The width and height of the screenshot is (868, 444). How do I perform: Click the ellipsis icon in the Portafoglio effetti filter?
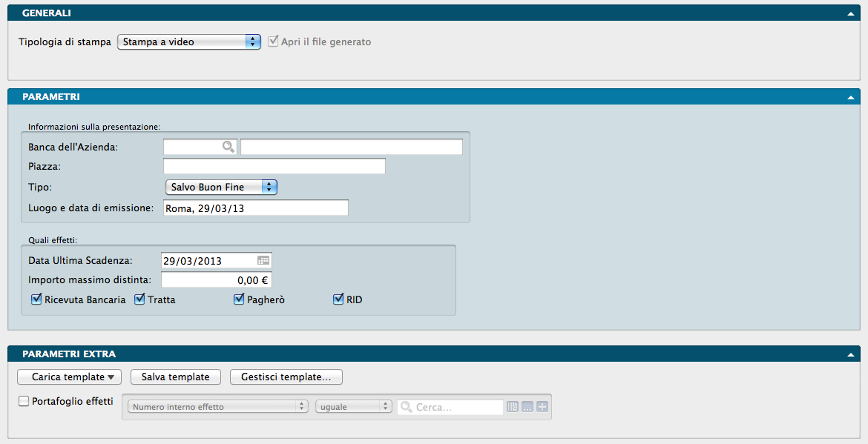point(527,406)
